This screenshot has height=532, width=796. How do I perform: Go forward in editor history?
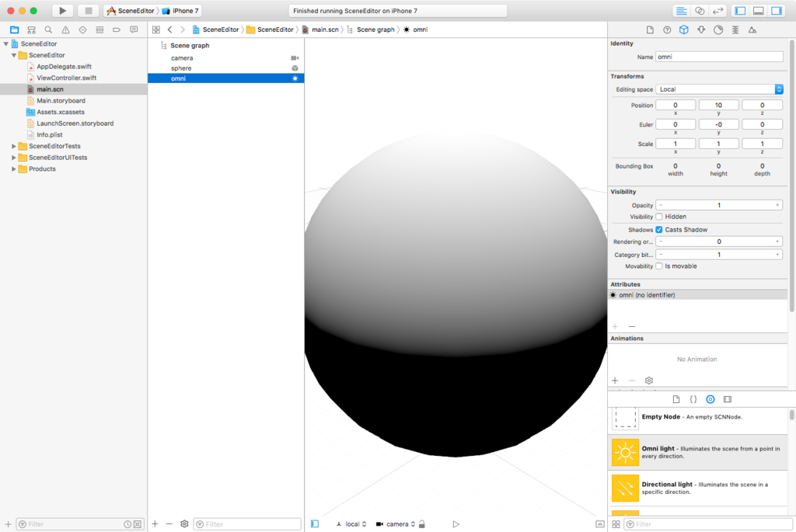183,30
